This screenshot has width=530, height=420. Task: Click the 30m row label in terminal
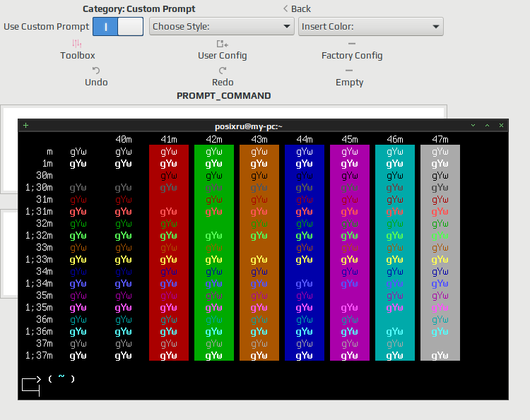(x=45, y=176)
